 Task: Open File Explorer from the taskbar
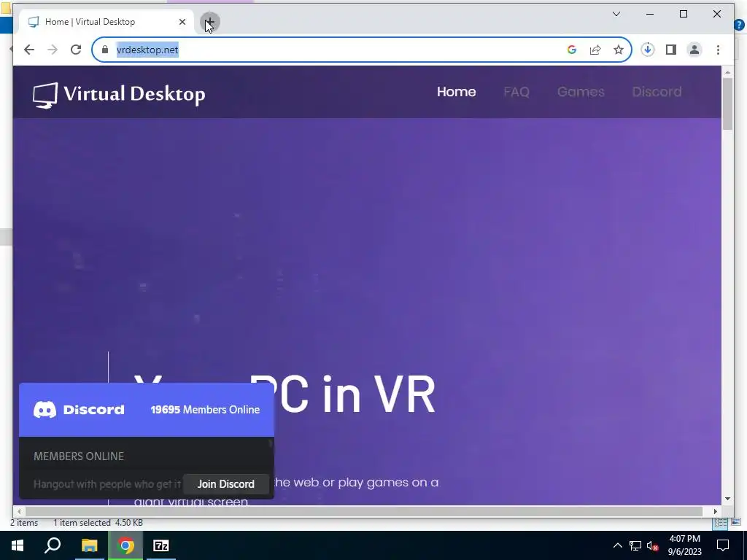[x=89, y=545]
